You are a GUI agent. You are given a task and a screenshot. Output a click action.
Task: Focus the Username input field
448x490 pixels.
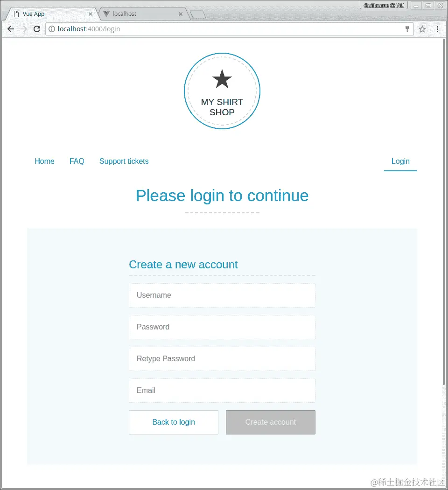(x=222, y=295)
